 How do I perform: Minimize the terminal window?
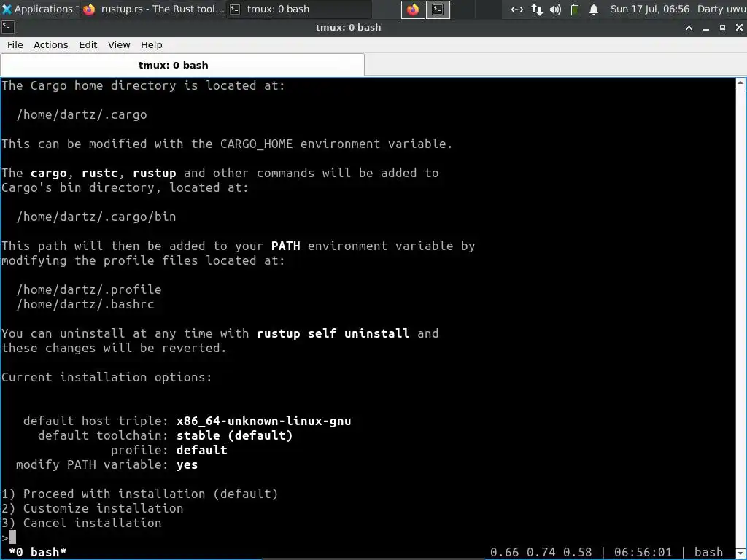705,28
